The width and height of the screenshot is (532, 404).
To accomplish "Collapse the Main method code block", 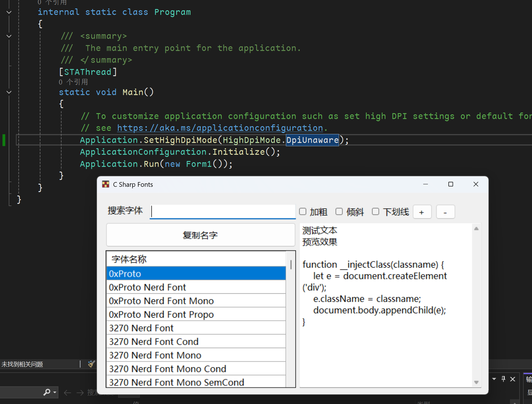I will point(9,92).
